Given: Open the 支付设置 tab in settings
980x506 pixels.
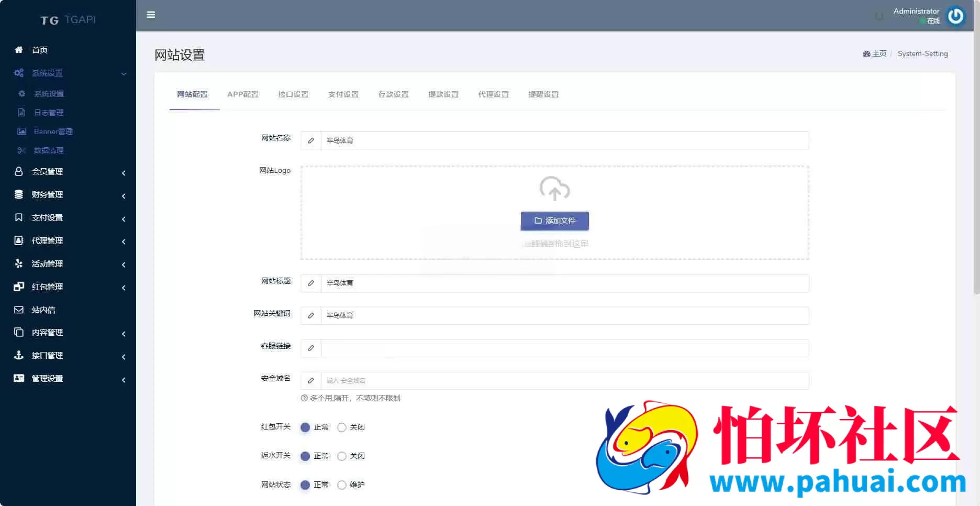Looking at the screenshot, I should click(x=343, y=94).
